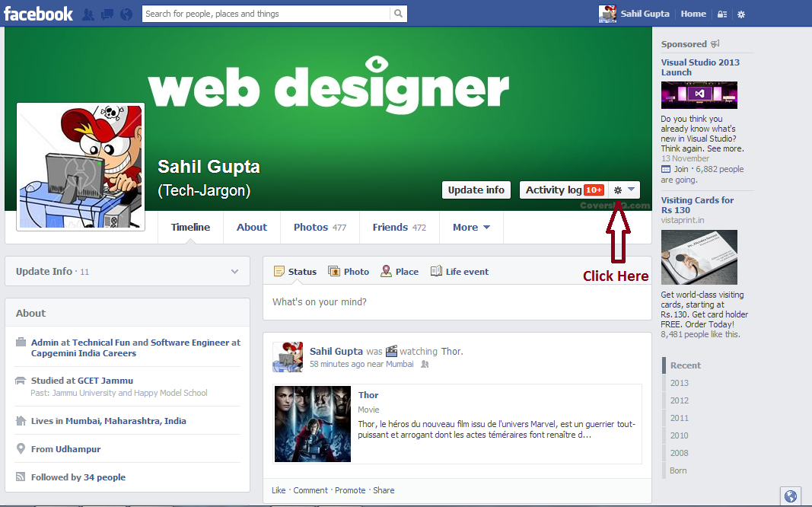Open Visual Studio 2013 Launch ad
Image resolution: width=812 pixels, height=507 pixels.
[700, 67]
